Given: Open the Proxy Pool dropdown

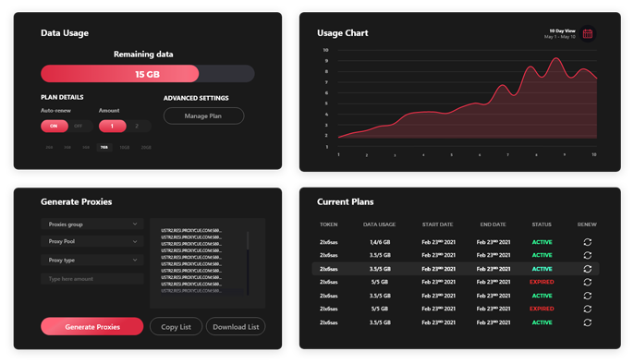Looking at the screenshot, I should [92, 242].
